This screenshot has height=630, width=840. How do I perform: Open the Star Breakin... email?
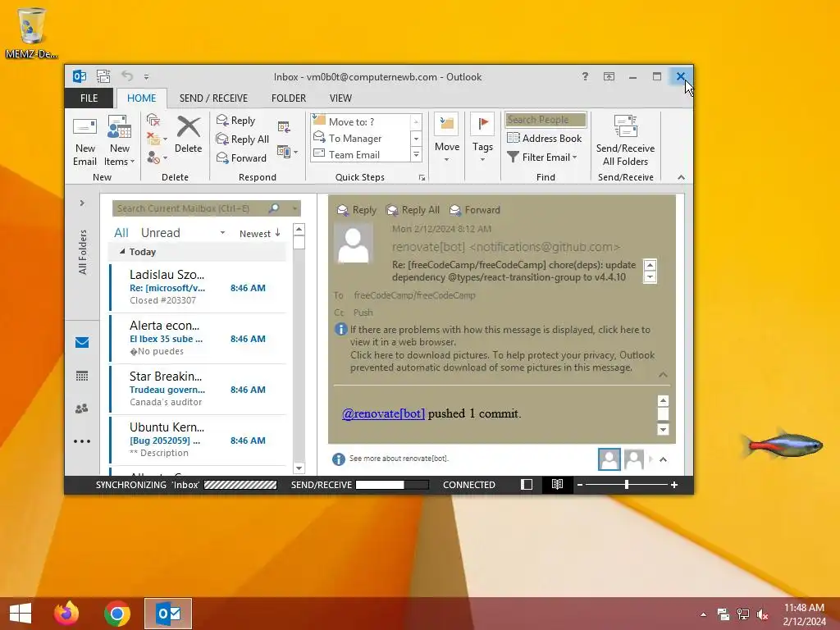199,389
